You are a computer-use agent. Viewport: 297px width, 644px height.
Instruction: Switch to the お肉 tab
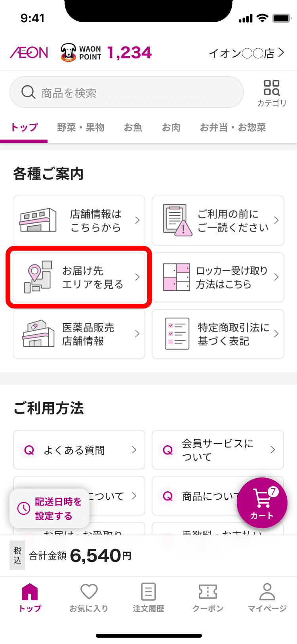(171, 127)
